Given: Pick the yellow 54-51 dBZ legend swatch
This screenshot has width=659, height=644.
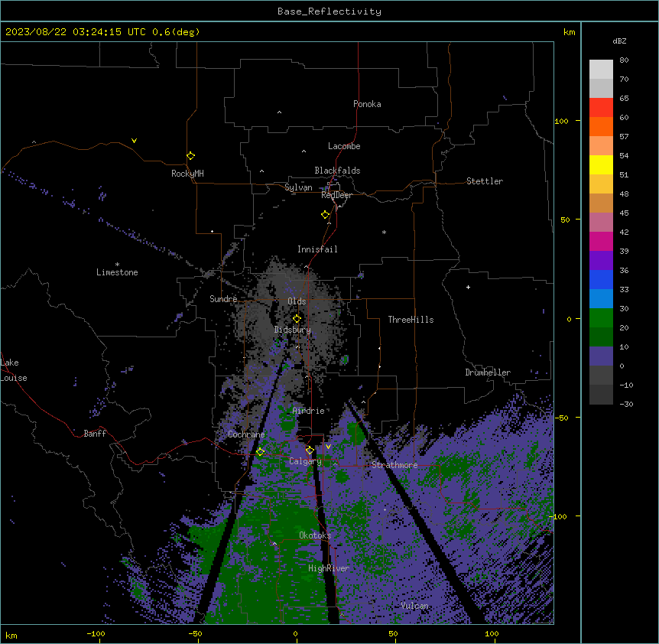Looking at the screenshot, I should coord(601,164).
